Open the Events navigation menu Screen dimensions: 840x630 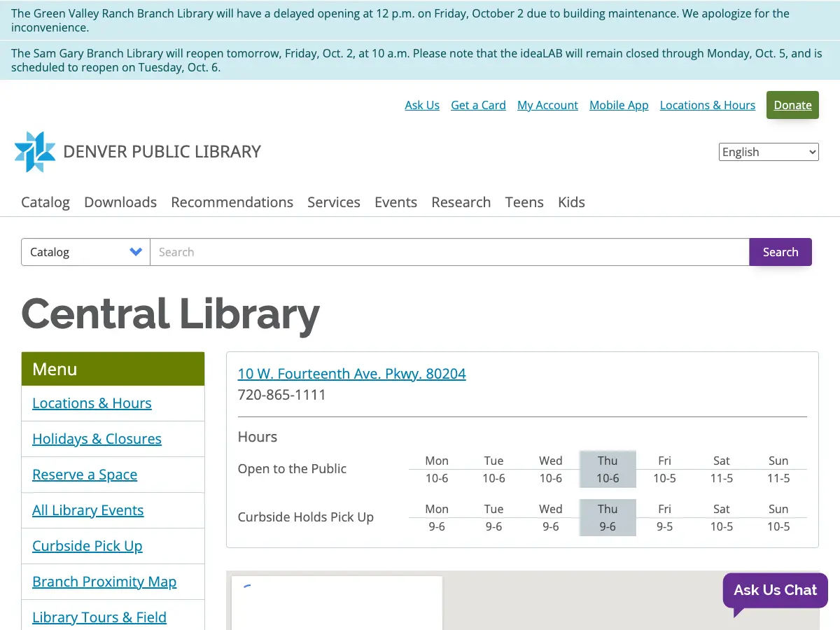click(x=395, y=202)
